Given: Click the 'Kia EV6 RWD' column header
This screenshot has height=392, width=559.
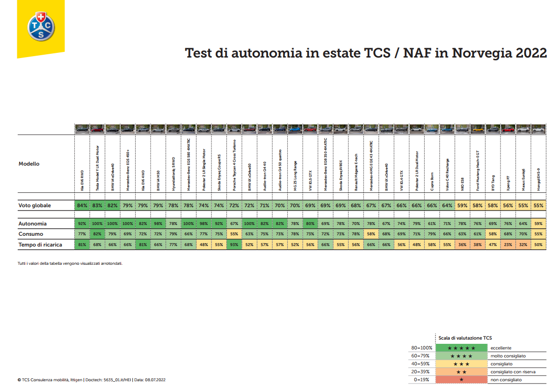Looking at the screenshot, I should (82, 180).
